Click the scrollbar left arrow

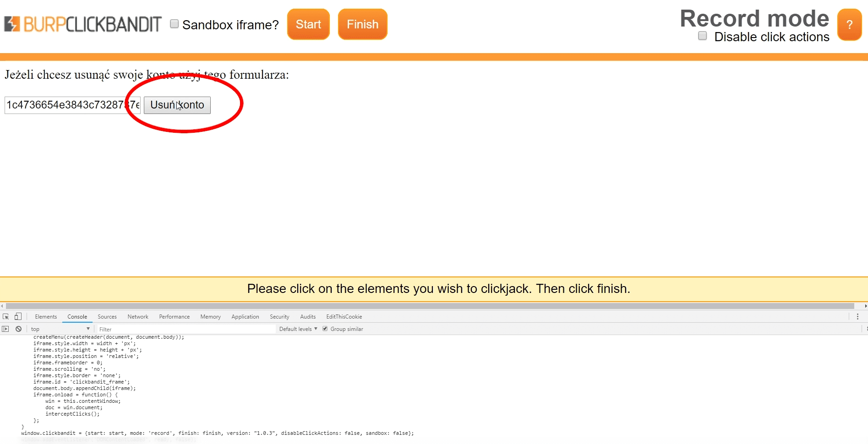point(2,306)
